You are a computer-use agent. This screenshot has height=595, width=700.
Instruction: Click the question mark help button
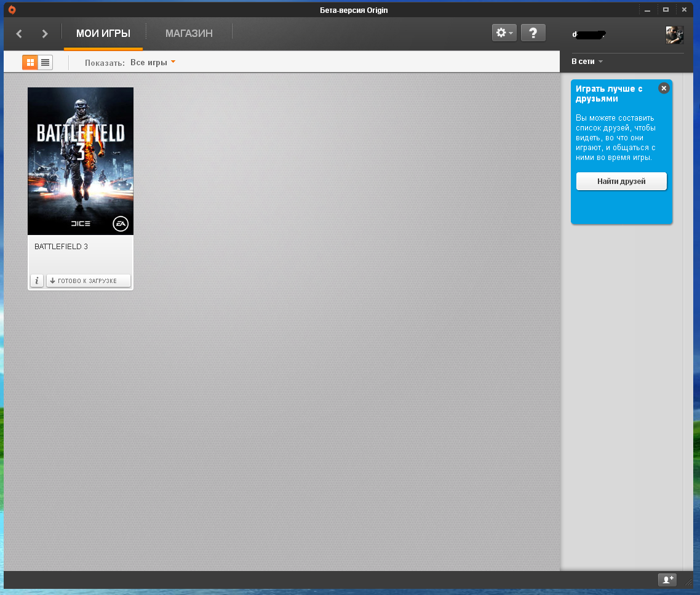pyautogui.click(x=533, y=33)
